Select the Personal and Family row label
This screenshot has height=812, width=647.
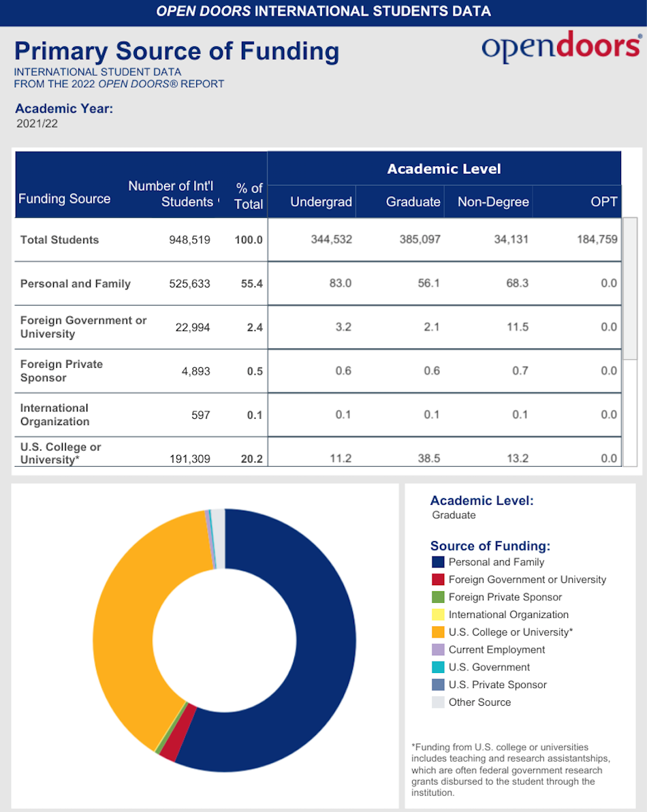coord(76,284)
